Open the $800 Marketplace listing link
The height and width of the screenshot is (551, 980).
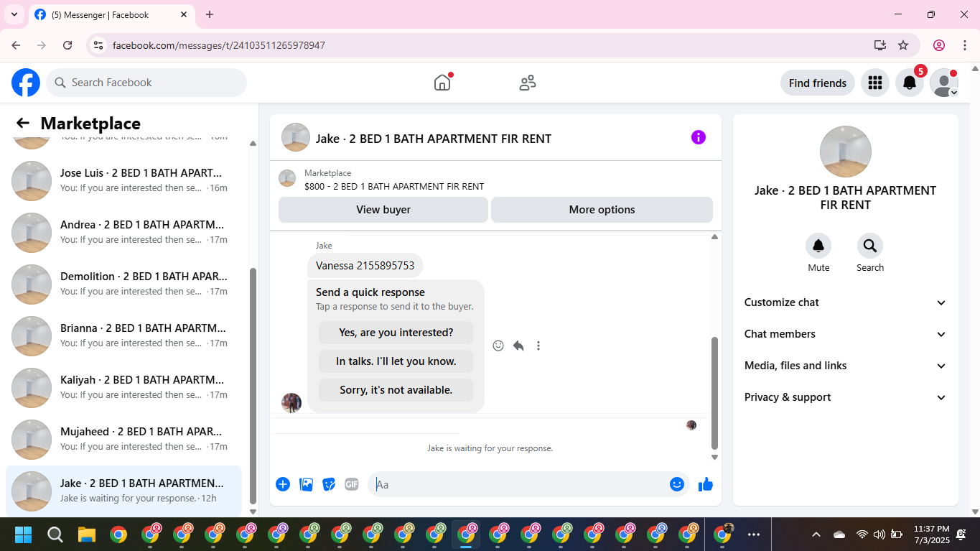(394, 186)
